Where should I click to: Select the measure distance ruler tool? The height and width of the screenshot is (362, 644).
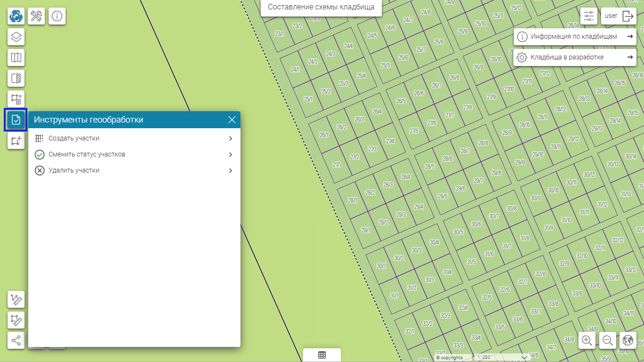[x=16, y=299]
